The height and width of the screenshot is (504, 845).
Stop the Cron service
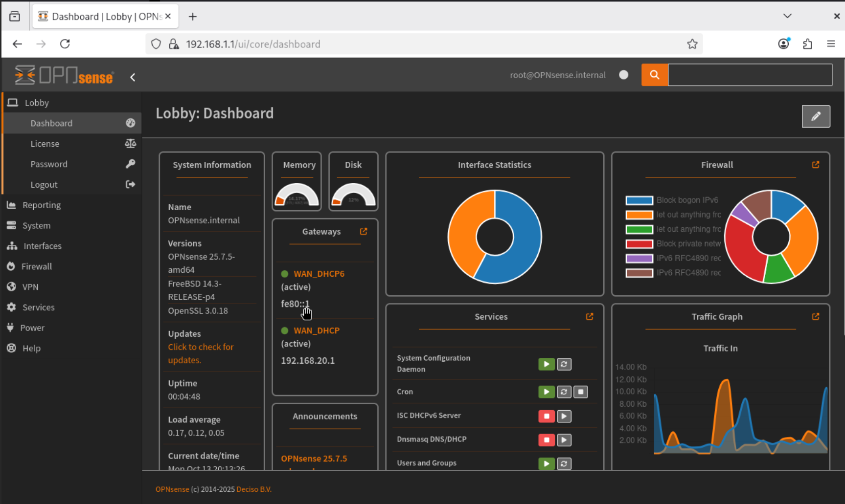[x=580, y=392]
